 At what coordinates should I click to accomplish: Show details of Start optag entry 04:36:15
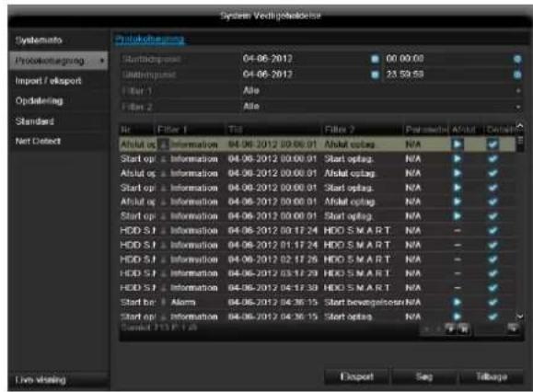tap(492, 317)
